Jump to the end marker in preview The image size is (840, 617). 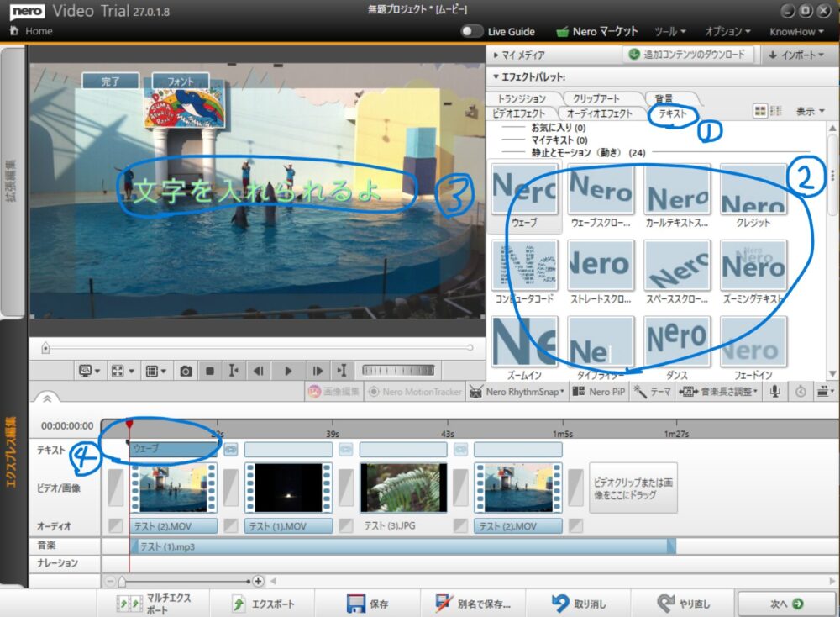[342, 371]
